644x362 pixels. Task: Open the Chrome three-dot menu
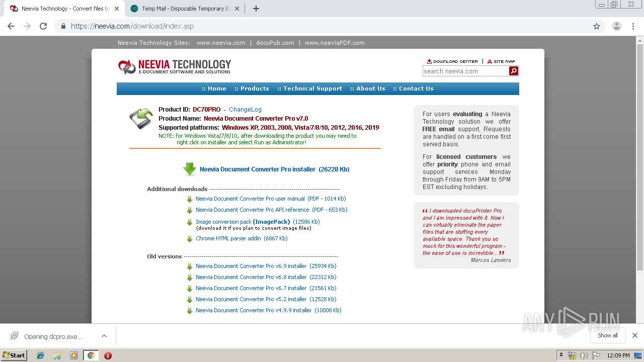click(x=633, y=26)
